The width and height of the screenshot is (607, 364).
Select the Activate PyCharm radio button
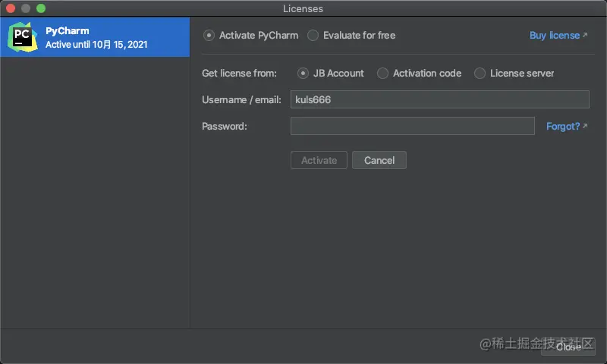(x=209, y=36)
